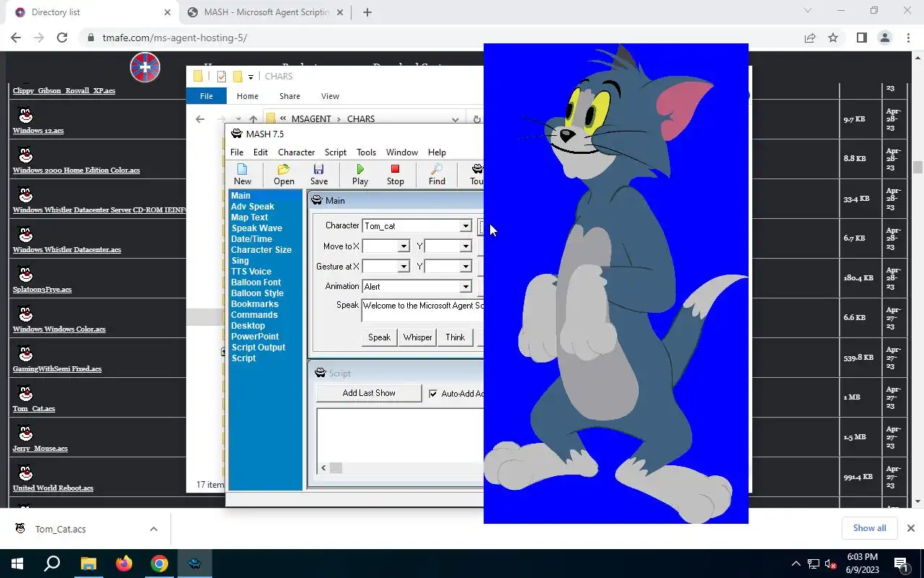Go back in browser history
This screenshot has height=578, width=924.
16,38
